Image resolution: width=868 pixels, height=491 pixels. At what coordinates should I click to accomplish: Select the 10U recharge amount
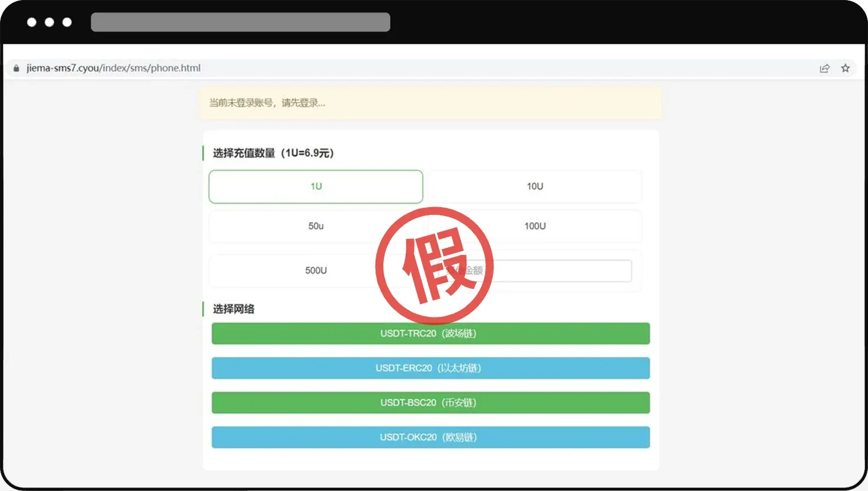click(x=534, y=186)
